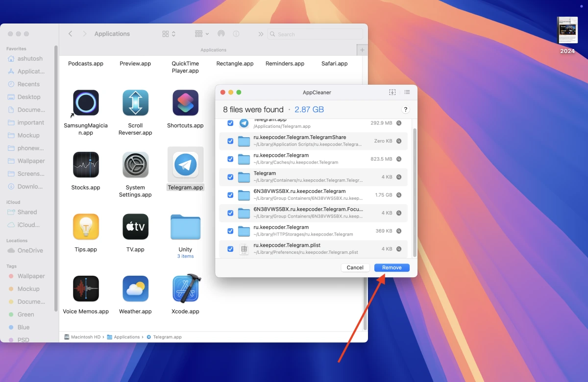Select the Voice Memos app icon
Viewport: 588px width, 382px height.
click(86, 288)
